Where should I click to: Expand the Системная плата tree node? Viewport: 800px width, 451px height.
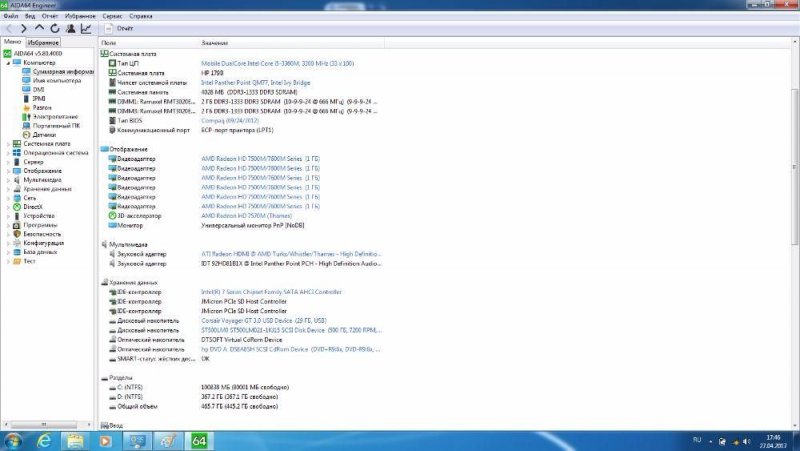point(8,144)
